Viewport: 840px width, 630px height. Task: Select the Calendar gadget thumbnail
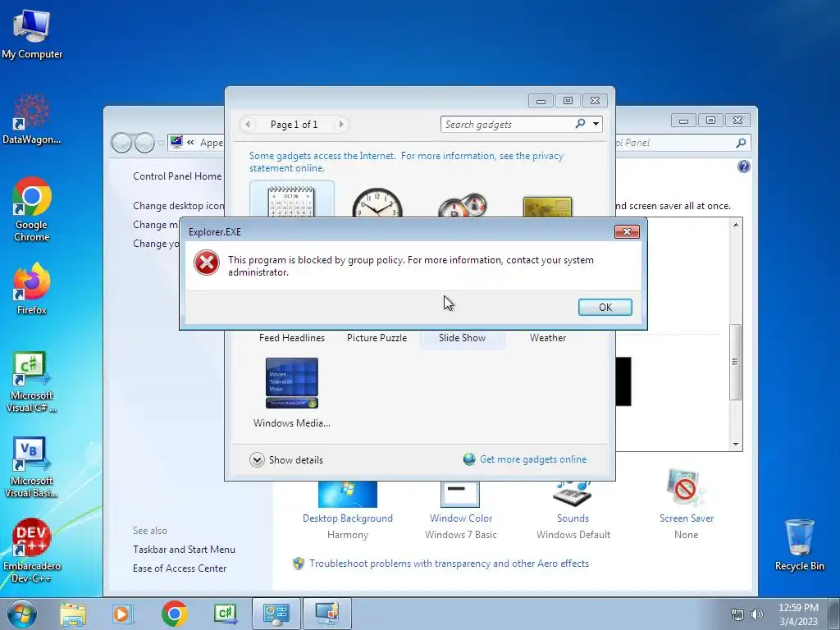pos(291,200)
